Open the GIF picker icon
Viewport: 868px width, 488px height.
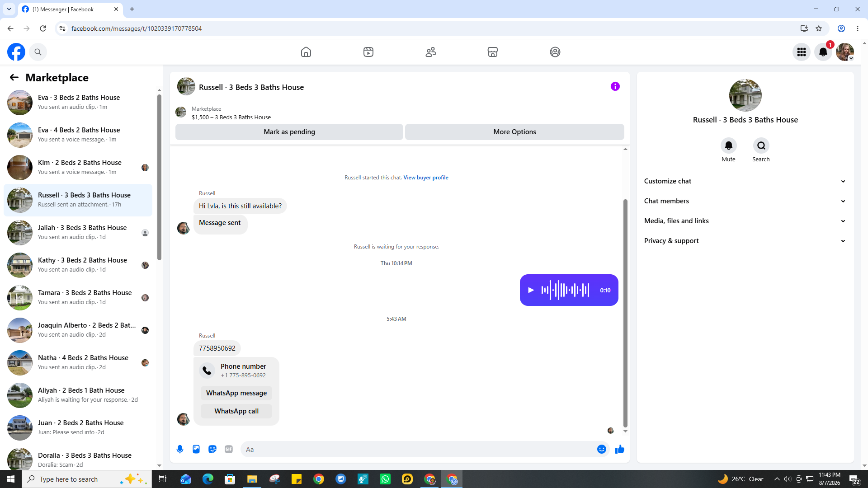pos(229,449)
